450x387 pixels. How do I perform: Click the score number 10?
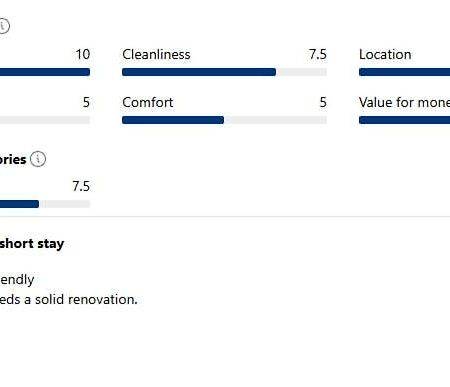coord(83,54)
